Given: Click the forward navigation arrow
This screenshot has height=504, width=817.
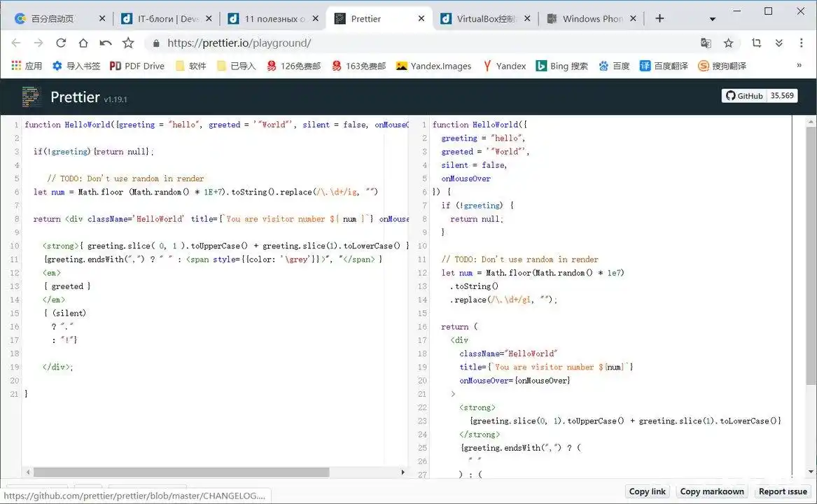Looking at the screenshot, I should tap(40, 43).
